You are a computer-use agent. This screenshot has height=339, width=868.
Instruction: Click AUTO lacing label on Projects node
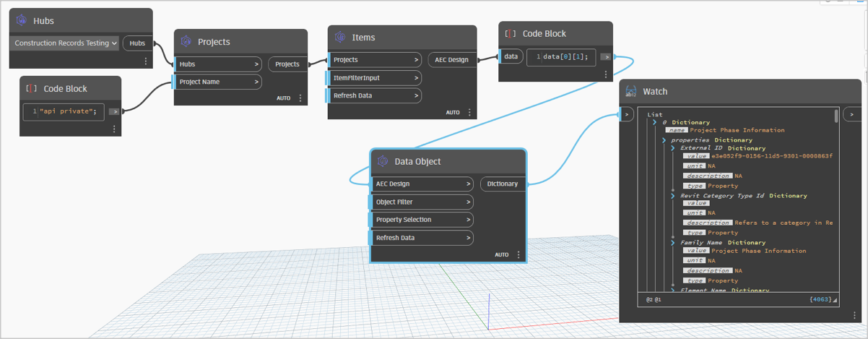pyautogui.click(x=284, y=98)
